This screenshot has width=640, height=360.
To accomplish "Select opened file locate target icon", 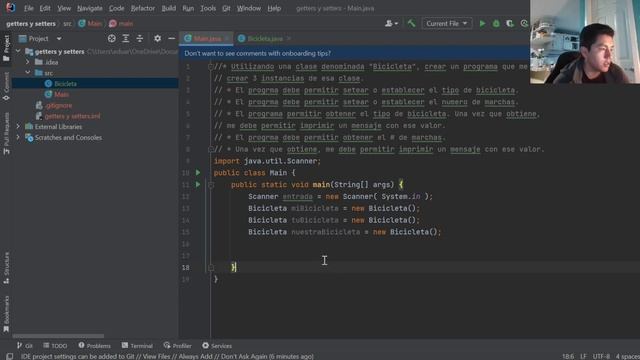I will click(111, 38).
